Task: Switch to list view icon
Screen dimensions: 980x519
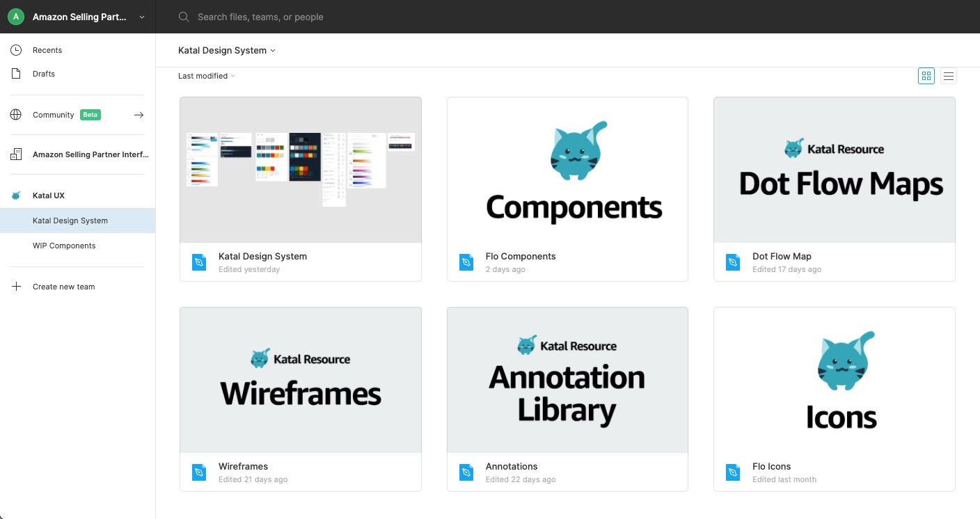Action: 949,76
